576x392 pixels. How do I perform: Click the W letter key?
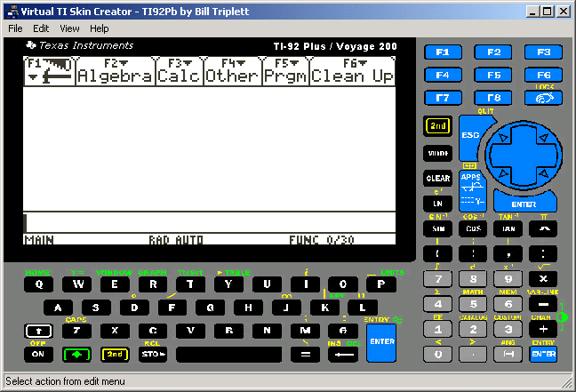tap(76, 284)
